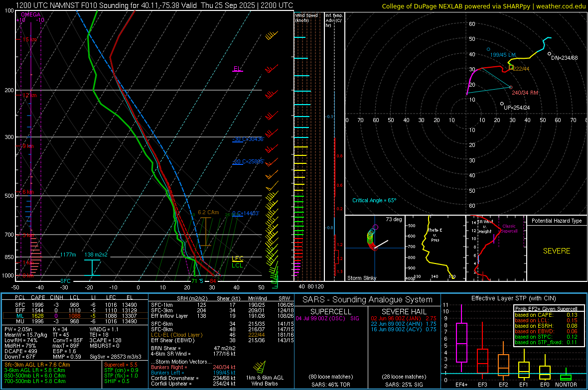The height and width of the screenshot is (390, 588).
Task: Click the based on CAPE: 0.13 probability
Action: pos(546,315)
